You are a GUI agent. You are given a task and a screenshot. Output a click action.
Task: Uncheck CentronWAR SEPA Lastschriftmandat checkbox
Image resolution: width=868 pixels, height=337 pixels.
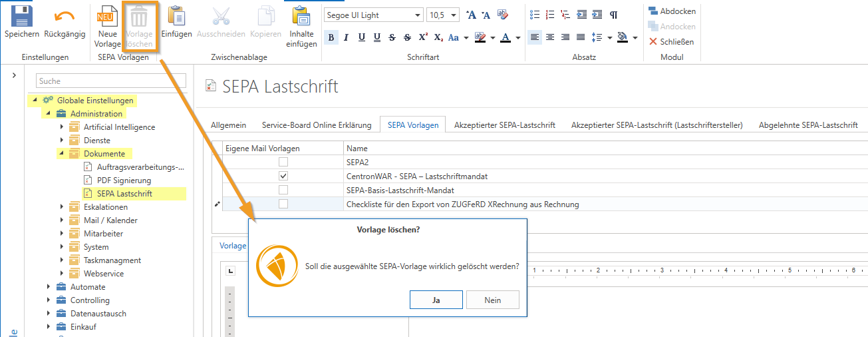(x=283, y=176)
